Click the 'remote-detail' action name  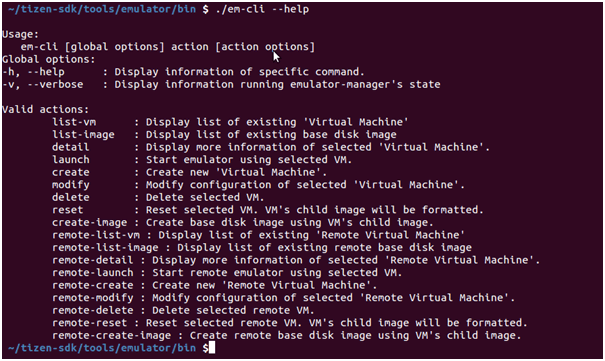tap(93, 260)
